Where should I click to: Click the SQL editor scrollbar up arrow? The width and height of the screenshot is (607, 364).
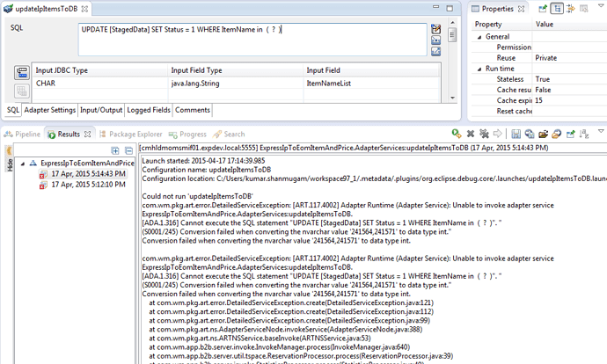[452, 23]
